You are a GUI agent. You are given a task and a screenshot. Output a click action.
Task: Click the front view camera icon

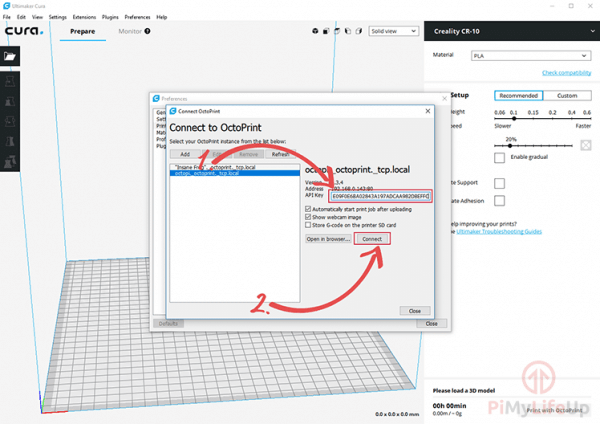[326, 31]
